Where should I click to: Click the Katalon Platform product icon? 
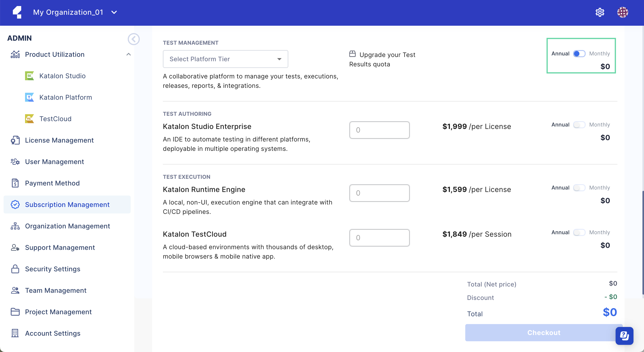coord(29,97)
